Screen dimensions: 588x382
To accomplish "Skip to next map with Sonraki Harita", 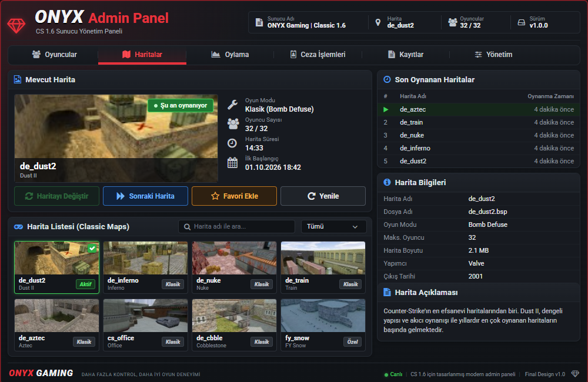I will [x=145, y=196].
